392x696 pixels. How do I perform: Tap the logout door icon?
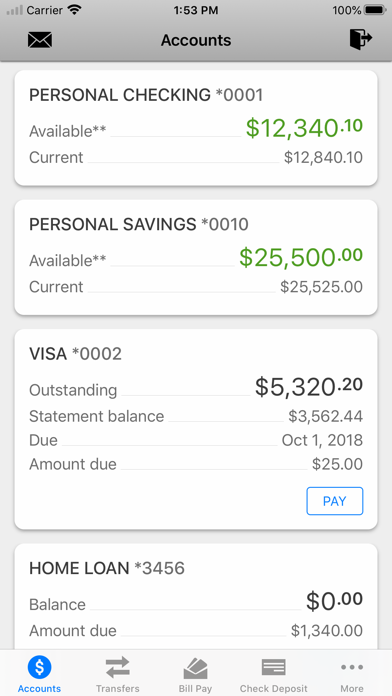360,40
